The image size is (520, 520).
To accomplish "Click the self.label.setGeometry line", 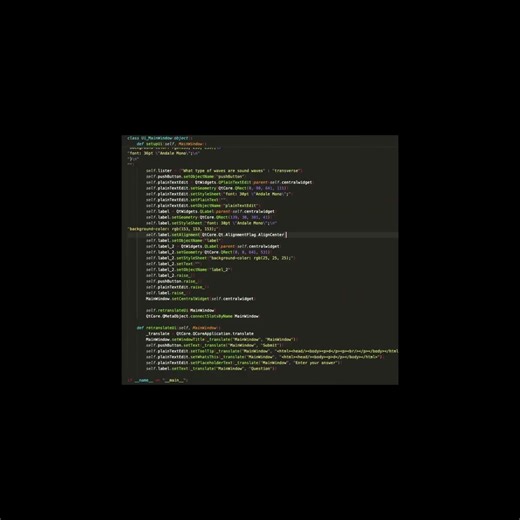I will pyautogui.click(x=209, y=217).
